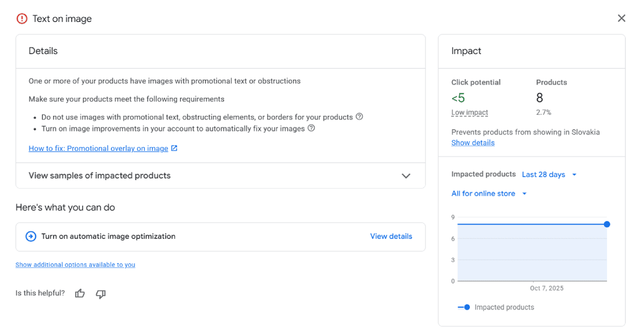Click the Low impact underlined label
The width and height of the screenshot is (644, 331).
pos(469,113)
